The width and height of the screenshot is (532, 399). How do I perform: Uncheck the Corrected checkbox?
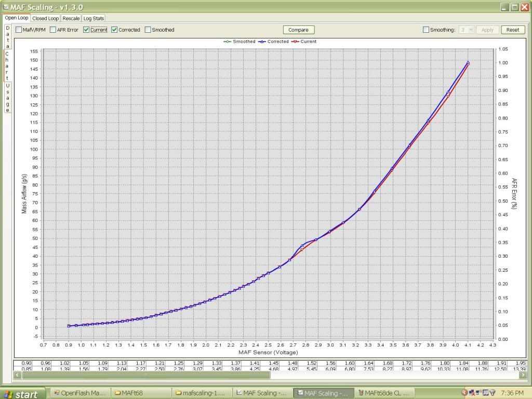(115, 30)
